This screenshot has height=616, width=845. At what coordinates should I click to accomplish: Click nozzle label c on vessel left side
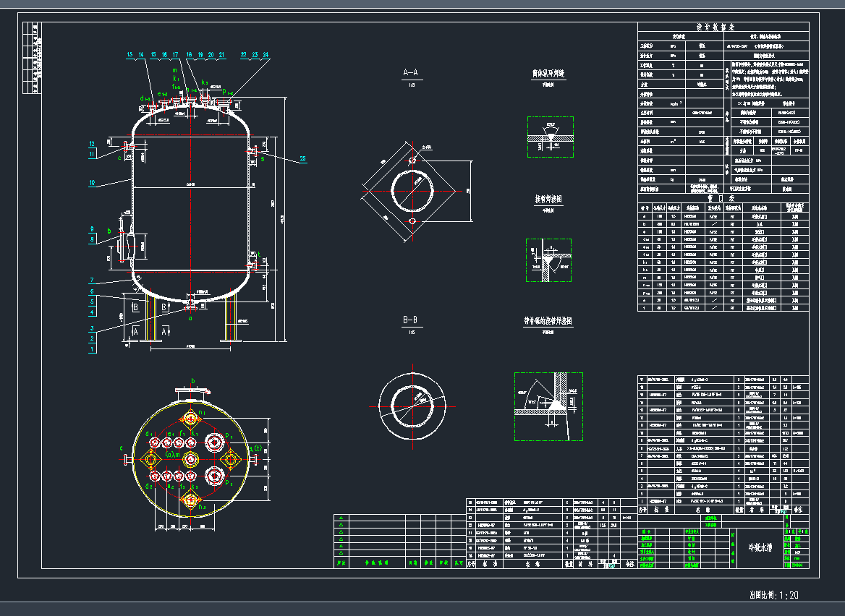[120, 158]
